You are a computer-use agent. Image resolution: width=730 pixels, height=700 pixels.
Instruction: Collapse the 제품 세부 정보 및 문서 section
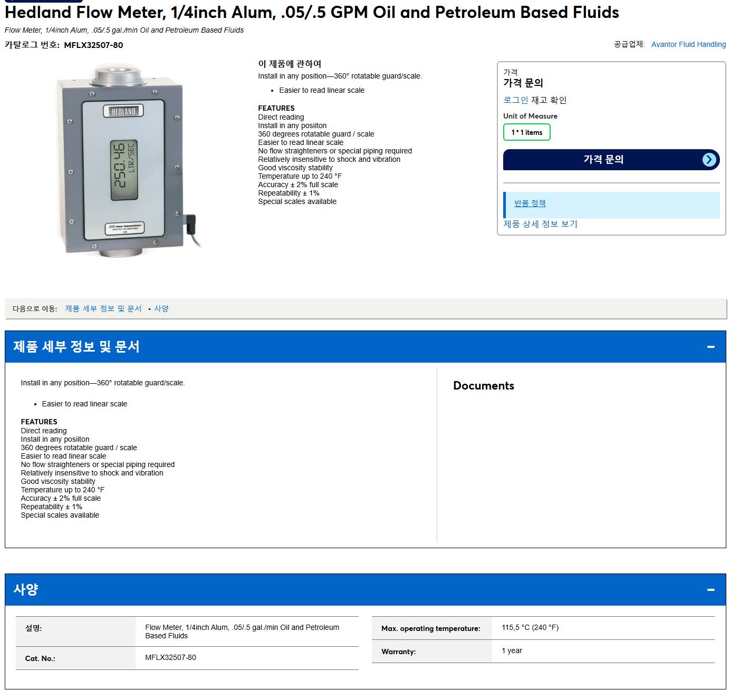(710, 347)
